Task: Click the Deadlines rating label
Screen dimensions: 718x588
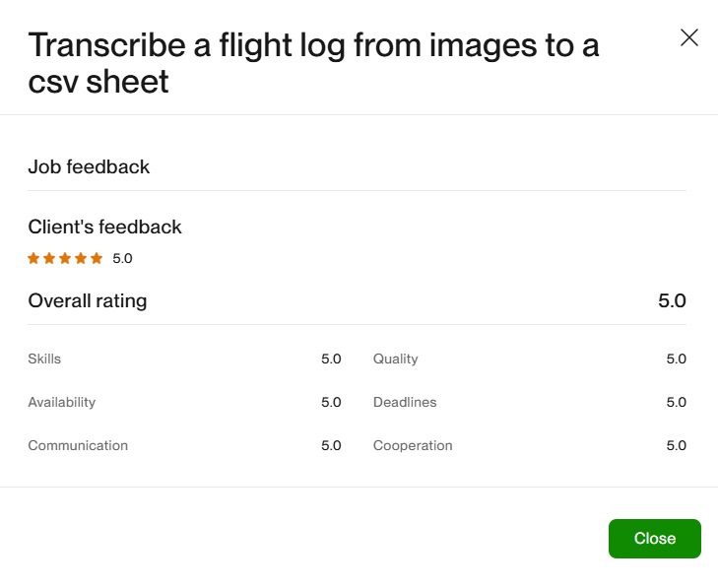Action: 404,402
